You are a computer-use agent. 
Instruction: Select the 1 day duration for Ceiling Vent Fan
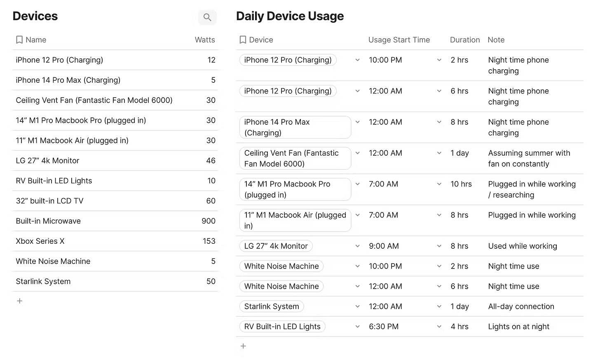coord(459,153)
